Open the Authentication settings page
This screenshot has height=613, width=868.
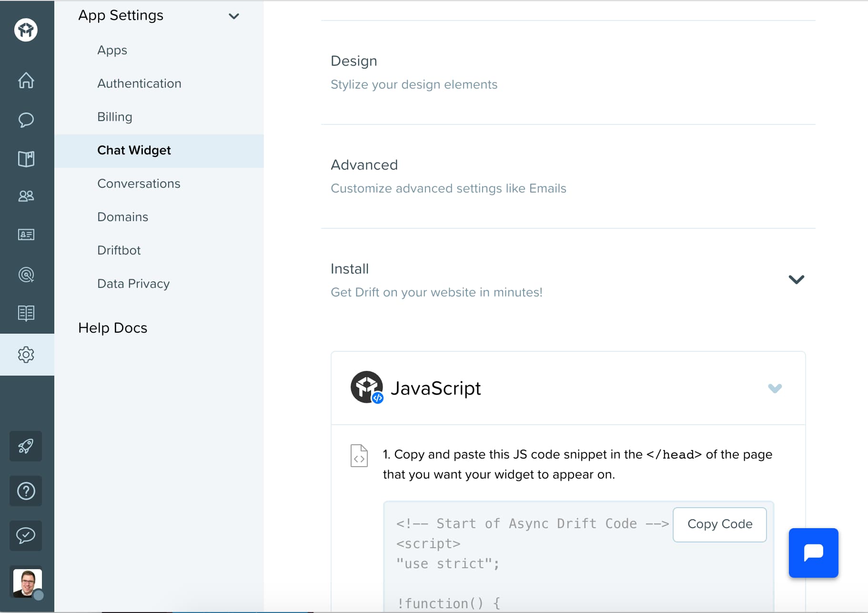tap(139, 83)
